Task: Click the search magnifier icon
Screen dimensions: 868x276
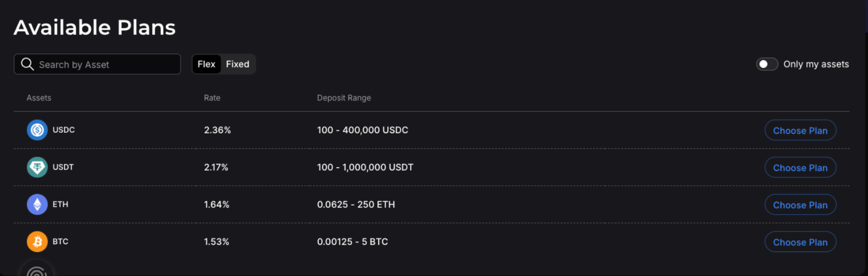Action: [27, 64]
